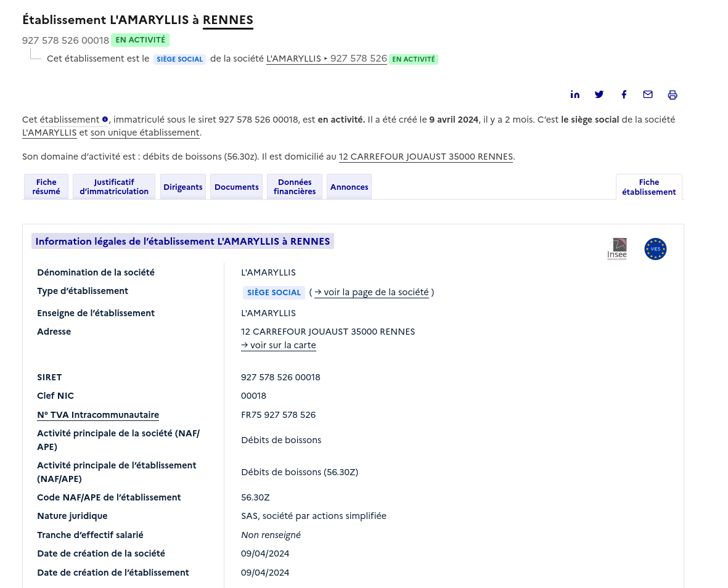Image resolution: width=728 pixels, height=588 pixels.
Task: Open 'voir la page de la société' link
Action: click(371, 292)
